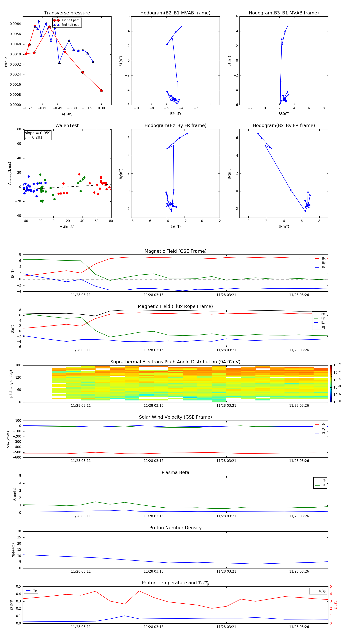The height and width of the screenshot is (644, 351).
Task: Click the '1st half path' legend entry
Action: pos(66,20)
